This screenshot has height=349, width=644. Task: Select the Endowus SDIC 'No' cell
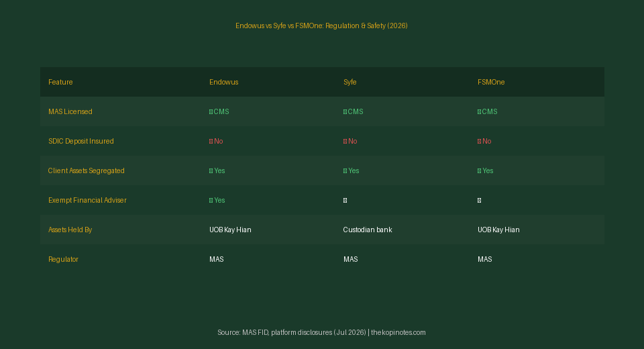pos(216,142)
